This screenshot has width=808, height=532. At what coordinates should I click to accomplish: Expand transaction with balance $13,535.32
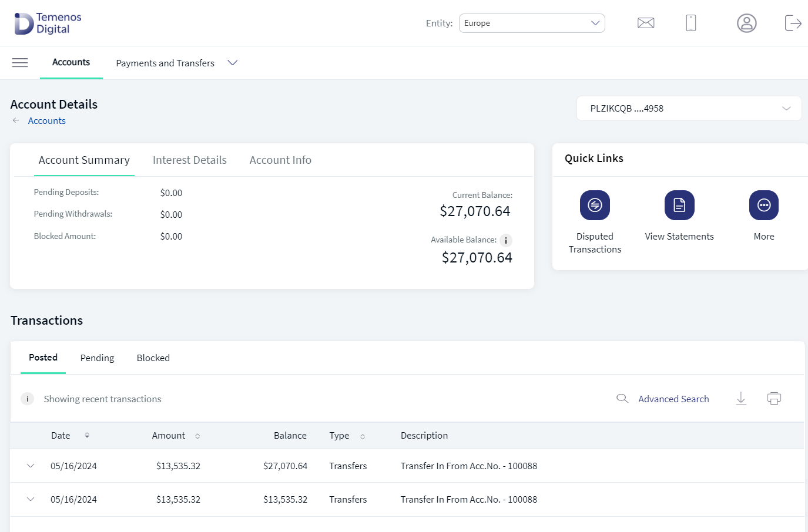(31, 499)
